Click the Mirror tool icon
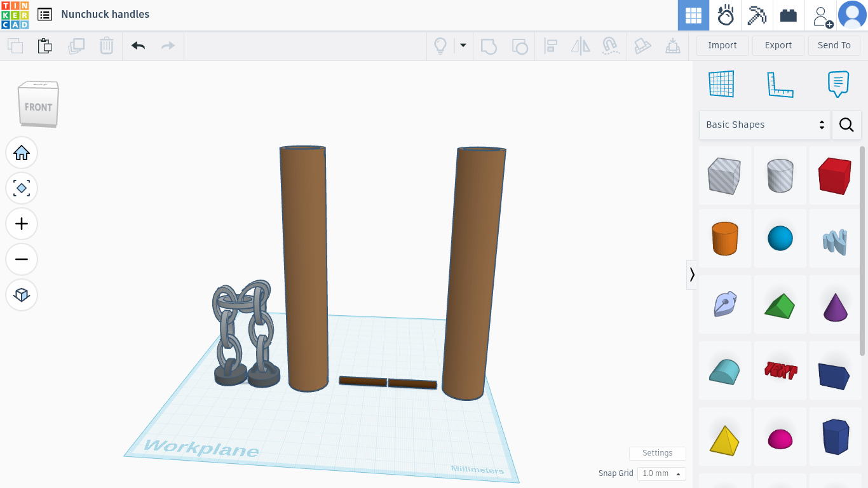 pos(581,46)
